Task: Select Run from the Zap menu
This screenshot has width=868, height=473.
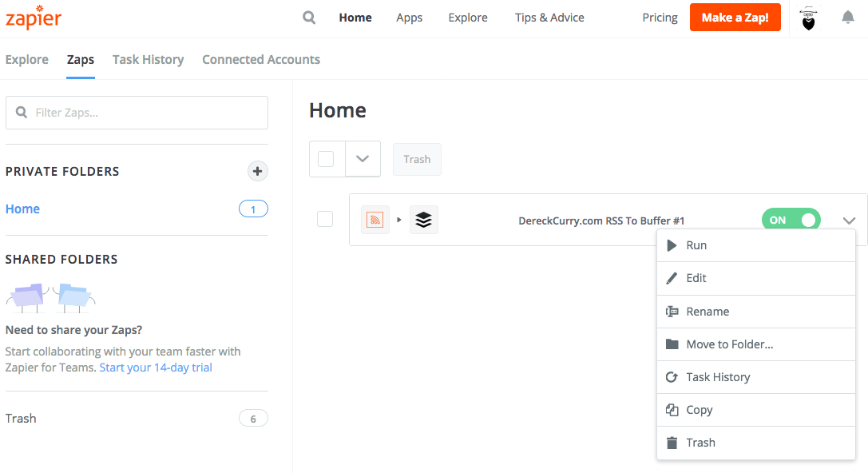Action: pos(755,245)
